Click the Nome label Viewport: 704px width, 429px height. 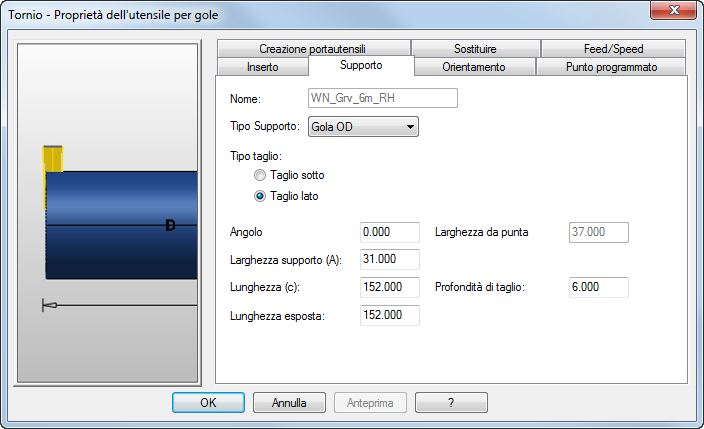coord(245,99)
